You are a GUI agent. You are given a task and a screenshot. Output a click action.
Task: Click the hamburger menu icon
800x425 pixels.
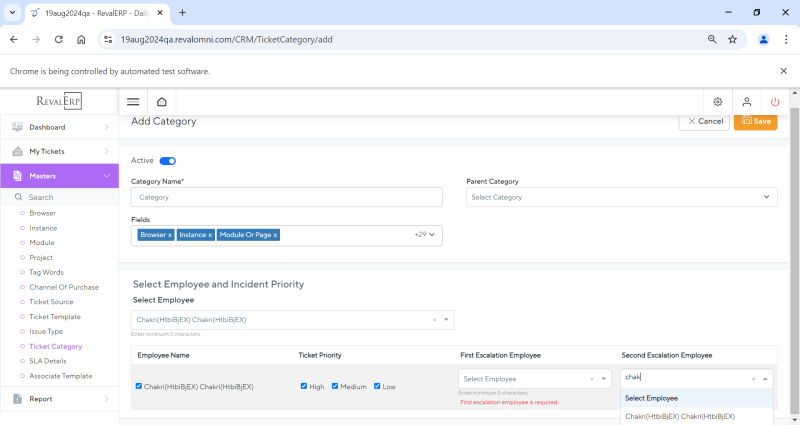(x=133, y=102)
